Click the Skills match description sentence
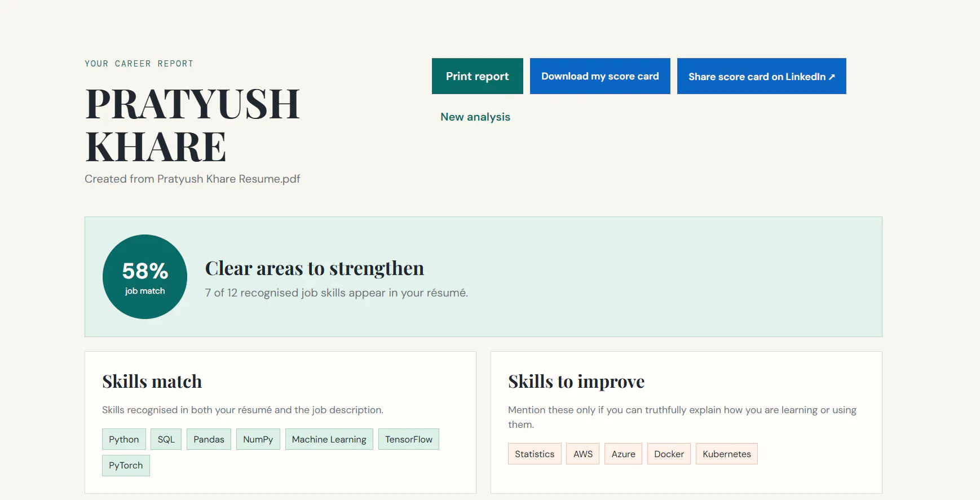Image resolution: width=980 pixels, height=500 pixels. coord(243,410)
